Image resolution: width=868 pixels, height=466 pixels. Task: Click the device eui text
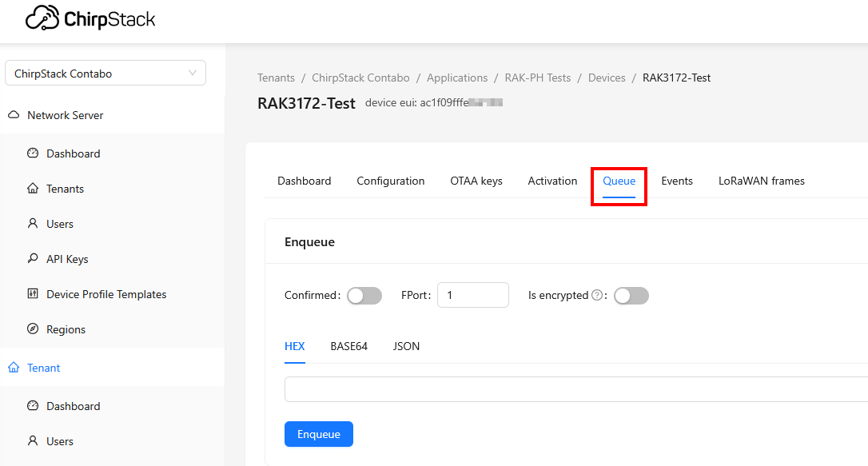(x=433, y=102)
